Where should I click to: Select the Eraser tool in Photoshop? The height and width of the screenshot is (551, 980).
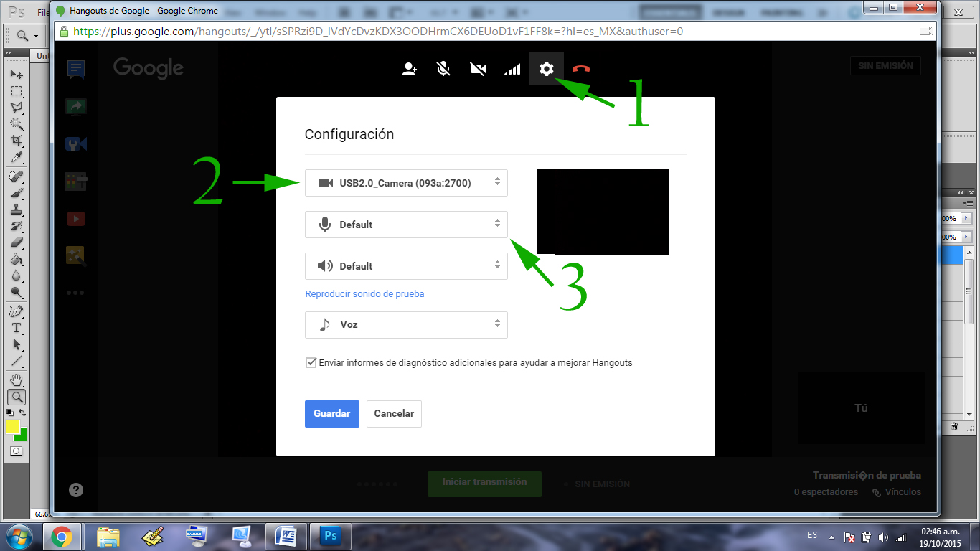17,242
